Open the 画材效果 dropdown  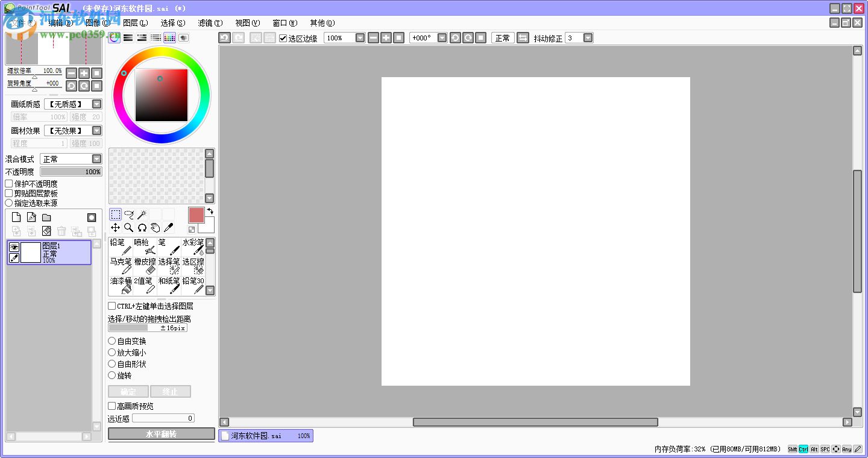[x=96, y=131]
